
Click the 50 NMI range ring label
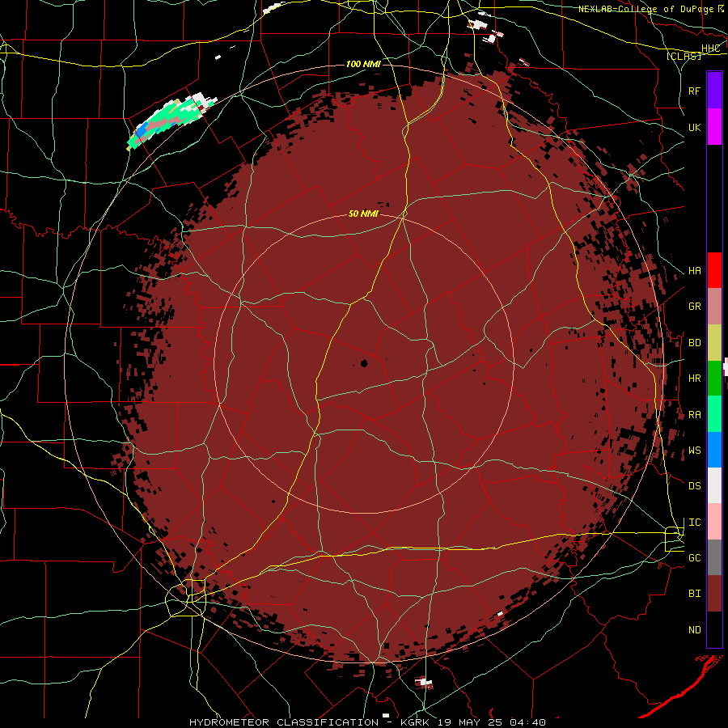(x=363, y=214)
